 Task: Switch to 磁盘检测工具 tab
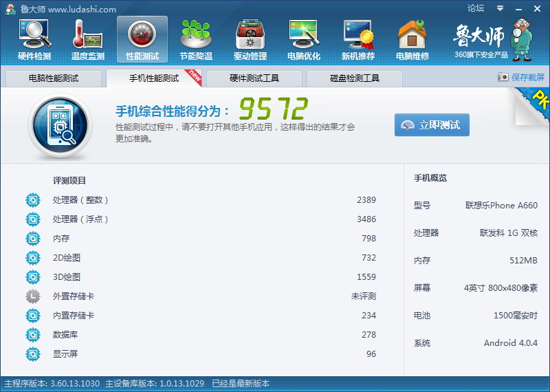(x=355, y=78)
